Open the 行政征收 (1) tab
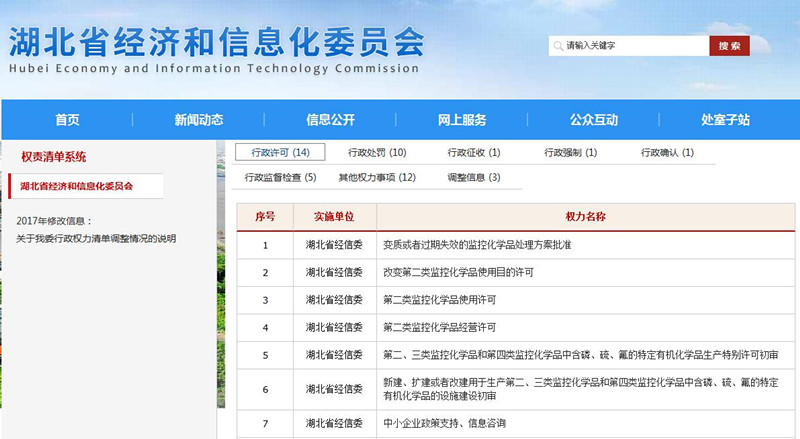The height and width of the screenshot is (439, 800). (474, 153)
